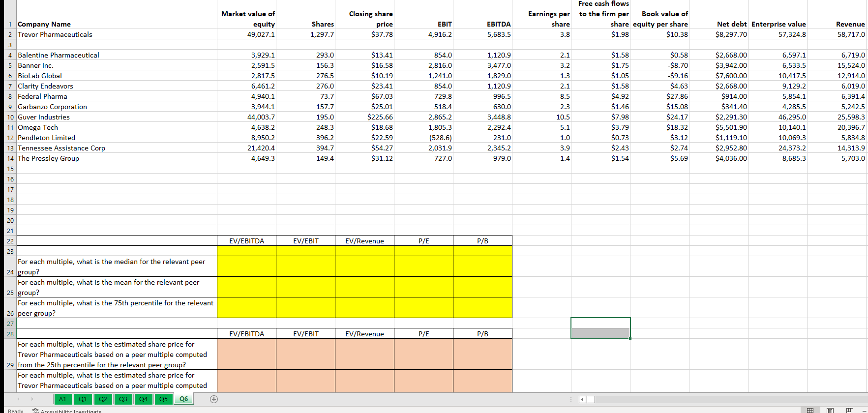The height and width of the screenshot is (413, 868).
Task: Select the 'Trevor Pharmaceuticals' cell in row 2
Action: click(x=117, y=34)
